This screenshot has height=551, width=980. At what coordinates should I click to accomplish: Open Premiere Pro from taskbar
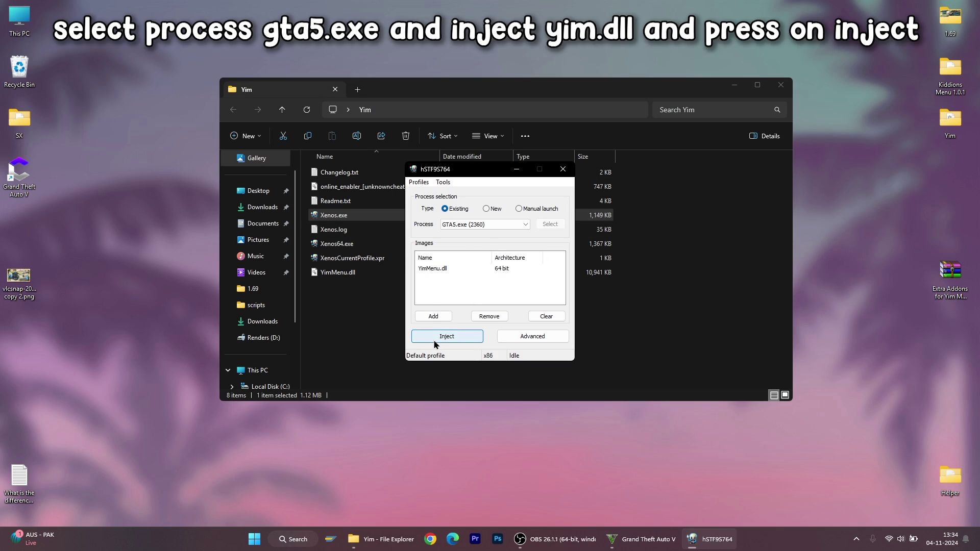pos(475,539)
